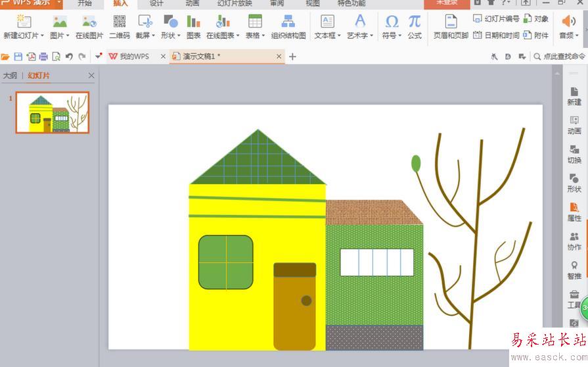Click the 附件 attachment icon
The image size is (588, 367).
click(536, 36)
